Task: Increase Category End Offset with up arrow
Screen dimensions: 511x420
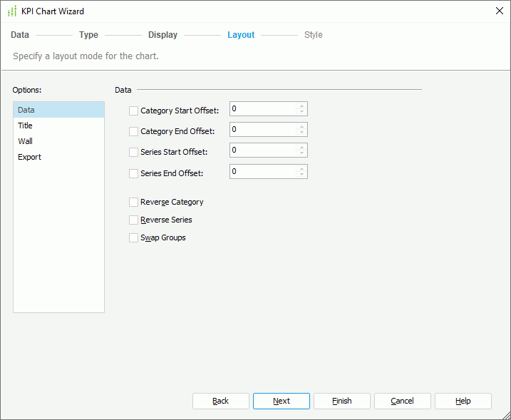Action: point(301,126)
